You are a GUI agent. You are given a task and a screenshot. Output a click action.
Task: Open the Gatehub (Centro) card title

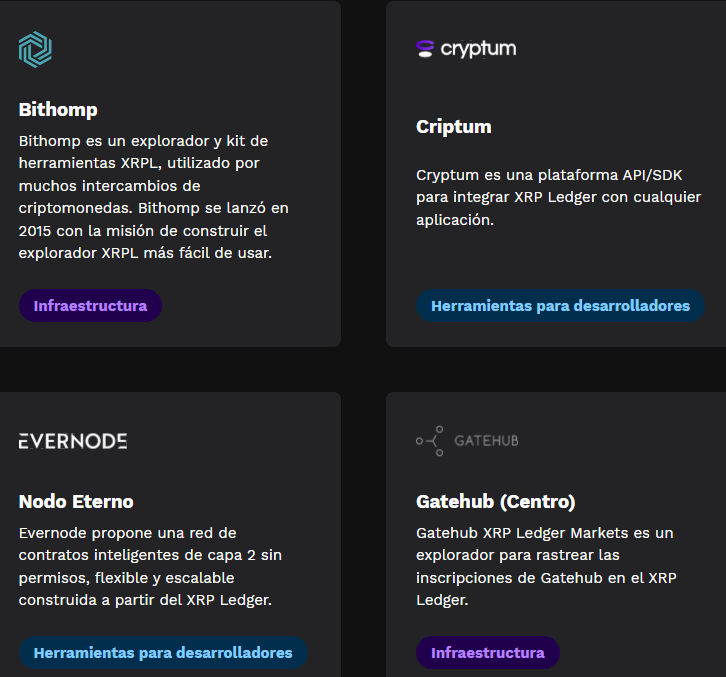tap(495, 502)
